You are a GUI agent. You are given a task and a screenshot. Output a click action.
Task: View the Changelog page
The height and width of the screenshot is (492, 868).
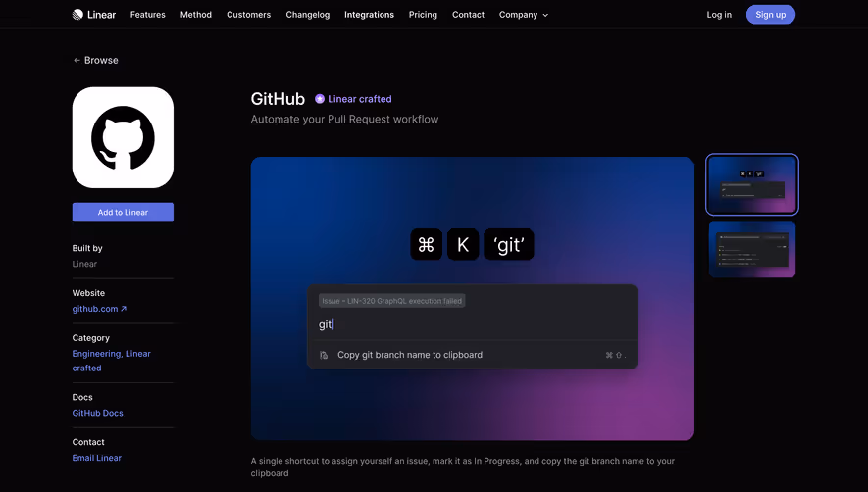coord(308,15)
